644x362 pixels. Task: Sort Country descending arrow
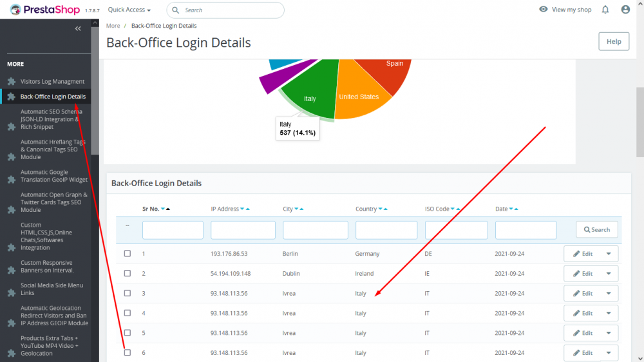[381, 209]
